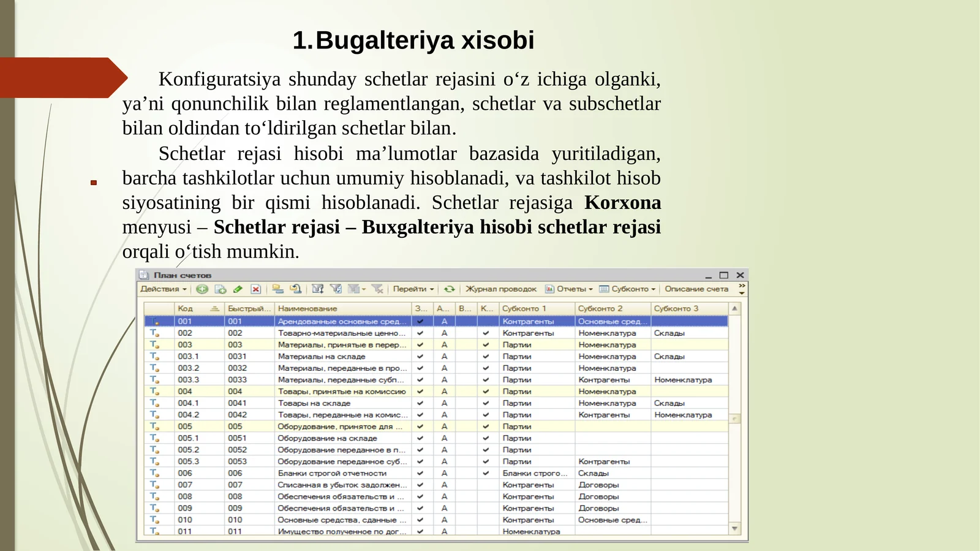Toggle off-balance checkmark in row 010
980x551 pixels.
pos(420,519)
